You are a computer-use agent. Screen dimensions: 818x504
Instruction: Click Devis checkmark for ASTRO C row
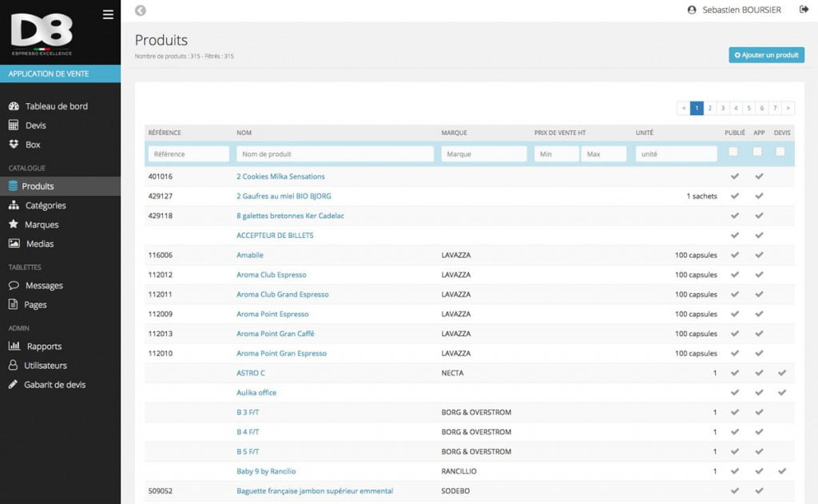781,373
